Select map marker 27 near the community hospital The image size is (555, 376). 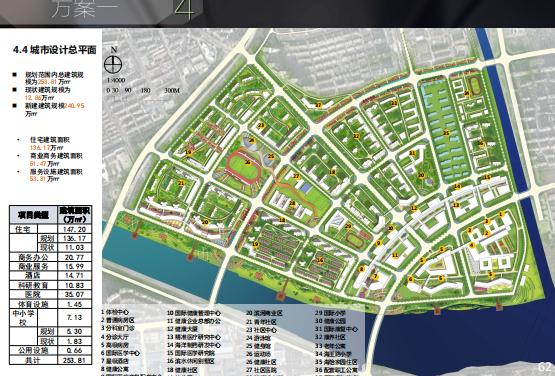click(x=296, y=176)
